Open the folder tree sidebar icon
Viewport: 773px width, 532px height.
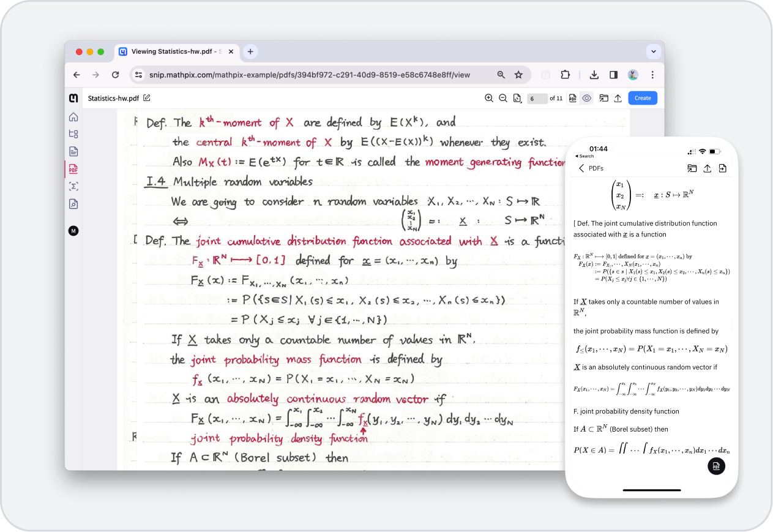pos(73,134)
